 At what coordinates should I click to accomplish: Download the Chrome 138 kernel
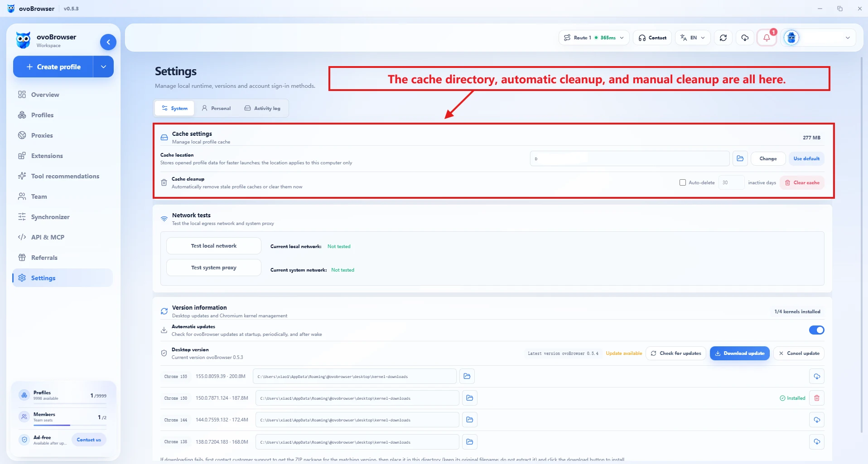tap(817, 442)
